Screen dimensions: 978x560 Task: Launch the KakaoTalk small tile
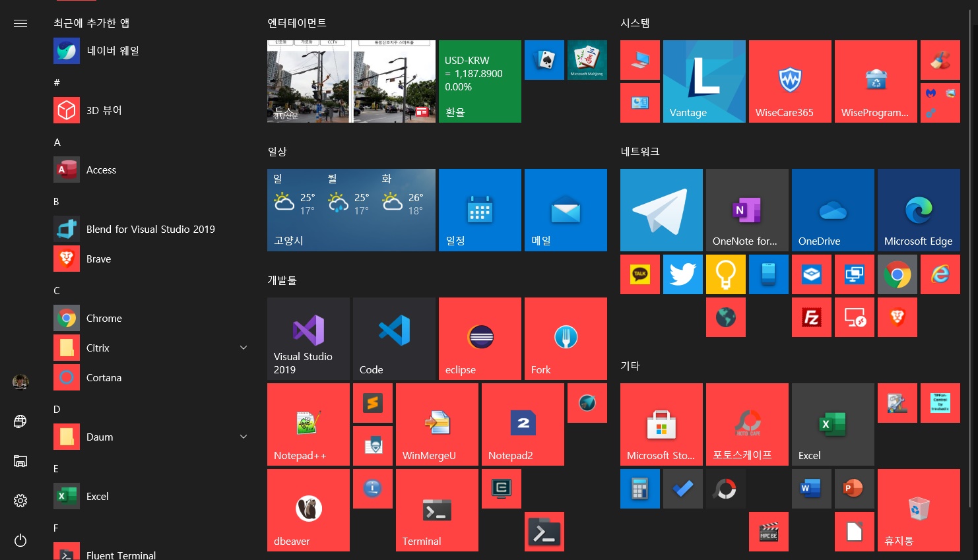click(x=640, y=274)
